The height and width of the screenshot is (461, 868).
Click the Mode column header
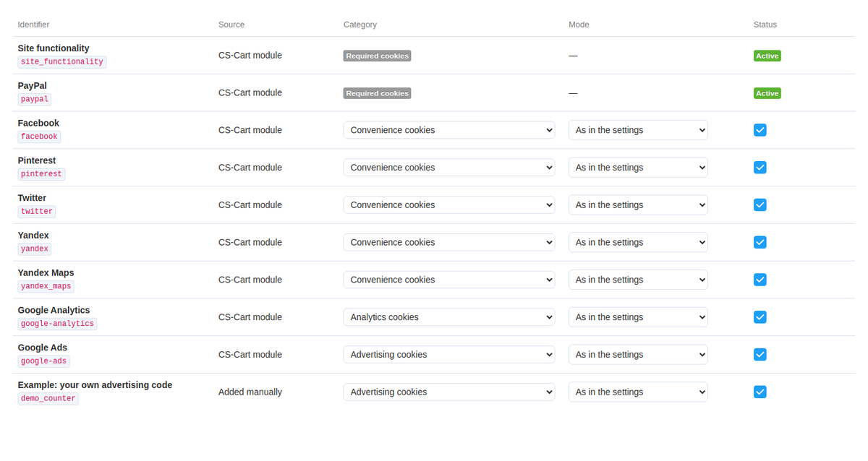(579, 25)
